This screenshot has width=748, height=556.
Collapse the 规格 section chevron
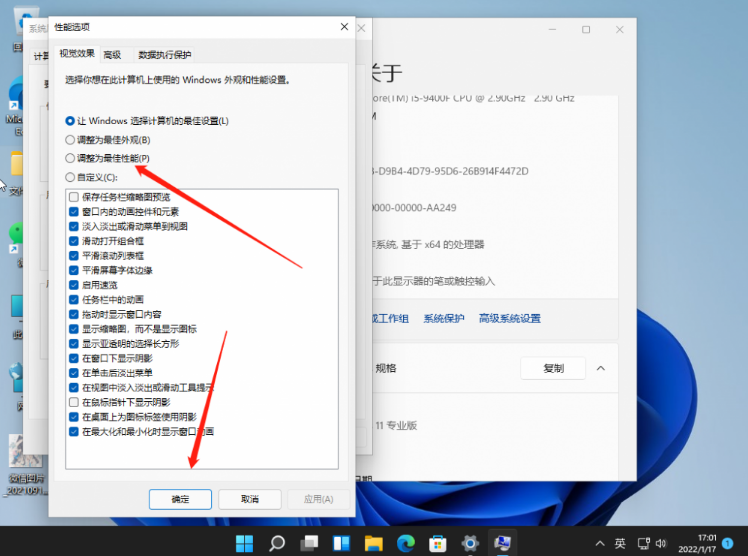(601, 368)
